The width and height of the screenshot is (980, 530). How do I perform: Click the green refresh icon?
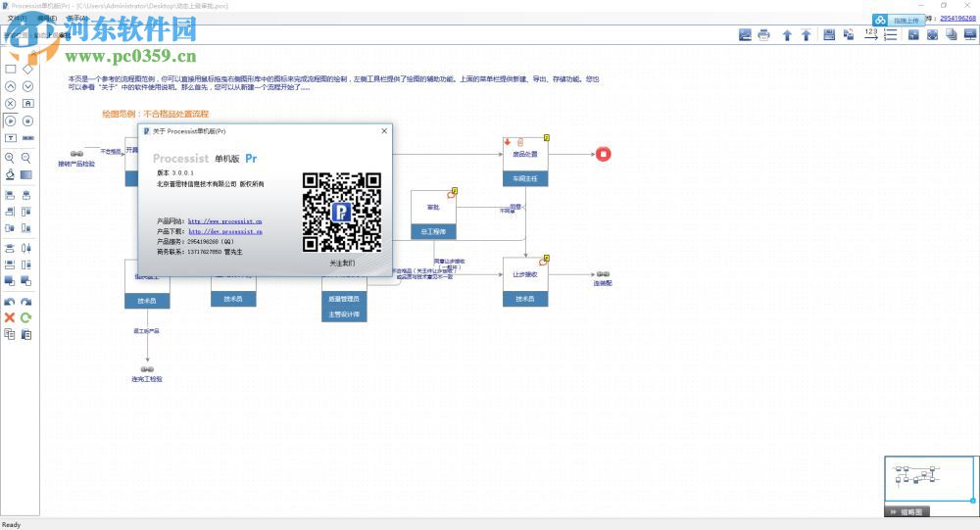click(x=26, y=317)
